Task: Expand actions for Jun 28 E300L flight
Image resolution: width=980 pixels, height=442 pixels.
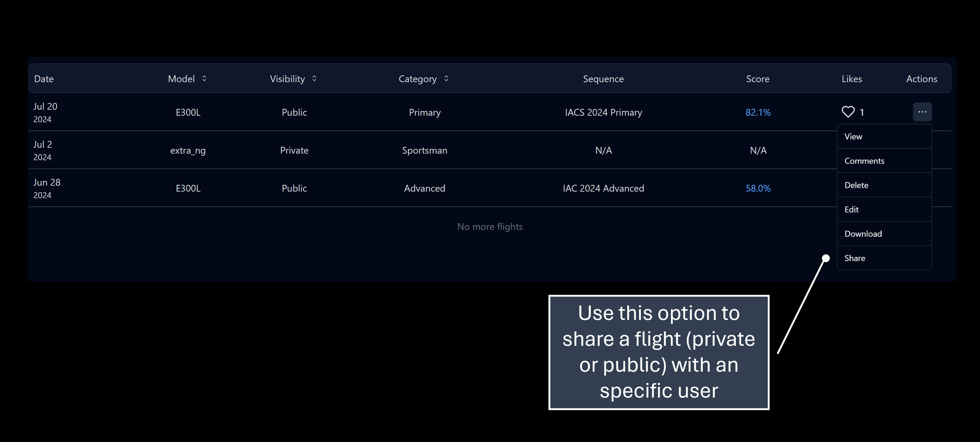Action: (x=922, y=187)
